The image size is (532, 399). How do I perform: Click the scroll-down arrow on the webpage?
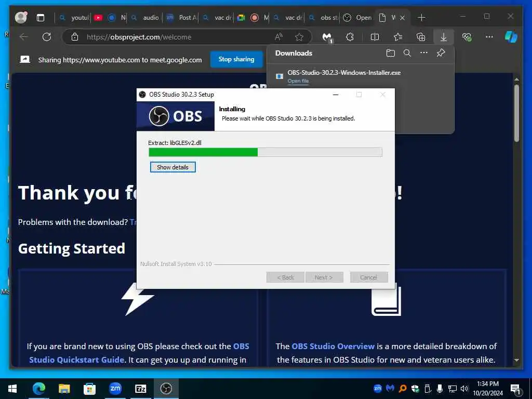click(516, 360)
